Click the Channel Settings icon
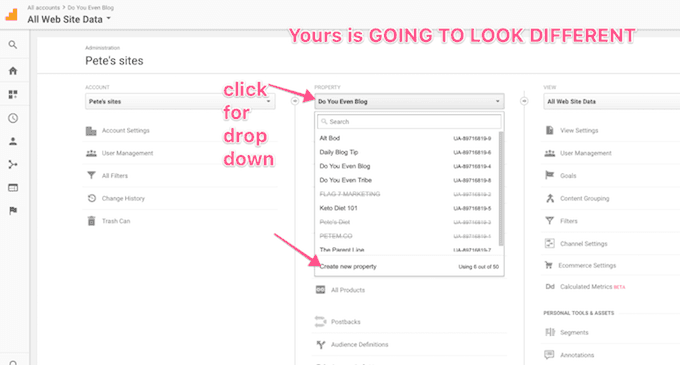Viewport: 680px width, 365px height. click(x=549, y=243)
